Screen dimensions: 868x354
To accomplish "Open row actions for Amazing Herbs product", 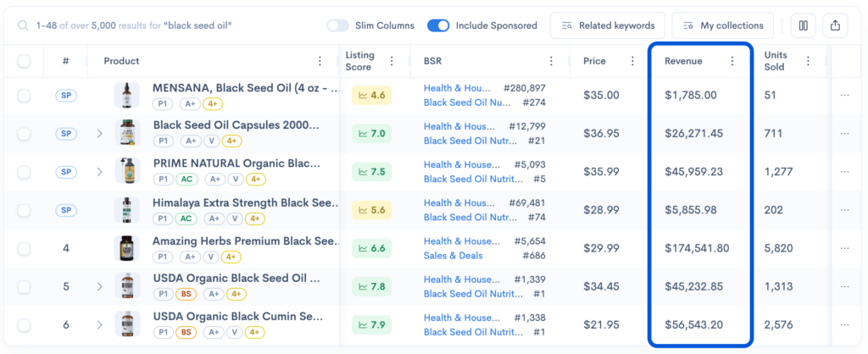I will tap(844, 248).
